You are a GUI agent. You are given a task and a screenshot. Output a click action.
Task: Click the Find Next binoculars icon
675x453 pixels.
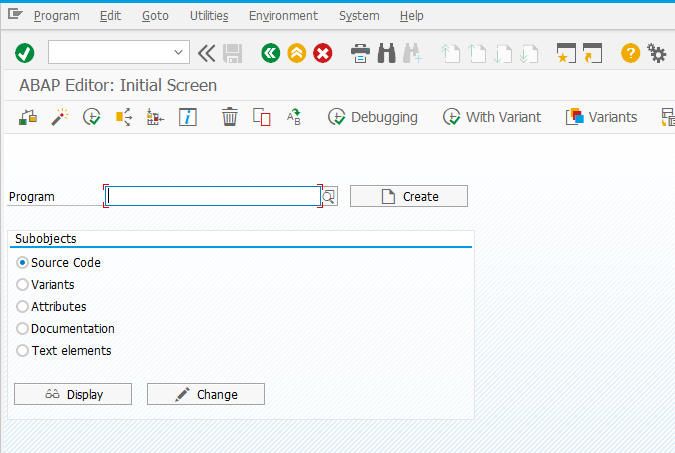tap(412, 53)
